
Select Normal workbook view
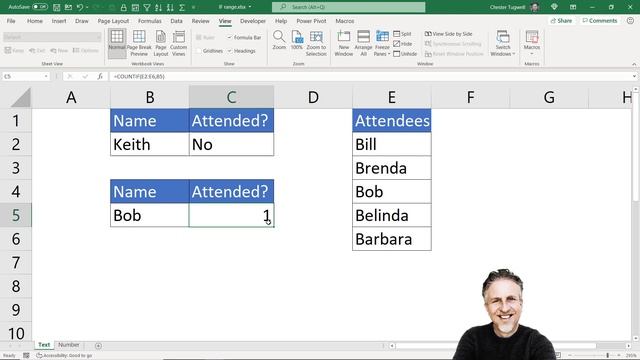click(117, 43)
